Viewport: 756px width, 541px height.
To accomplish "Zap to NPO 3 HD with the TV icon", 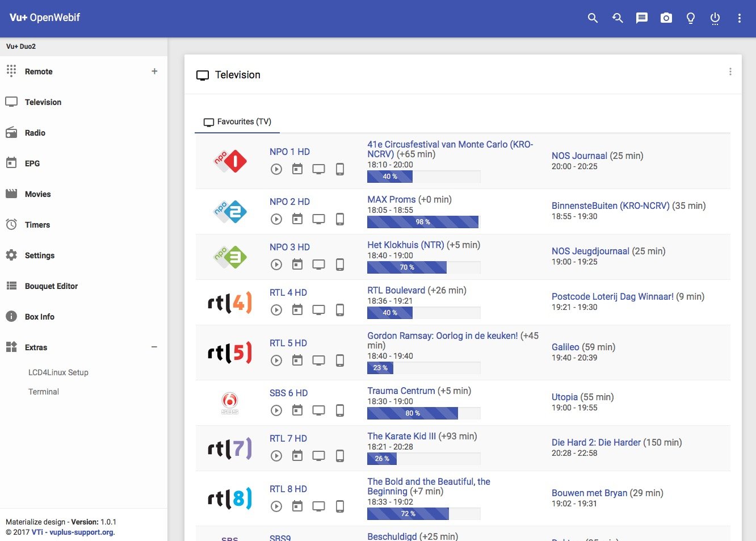I will click(x=319, y=264).
